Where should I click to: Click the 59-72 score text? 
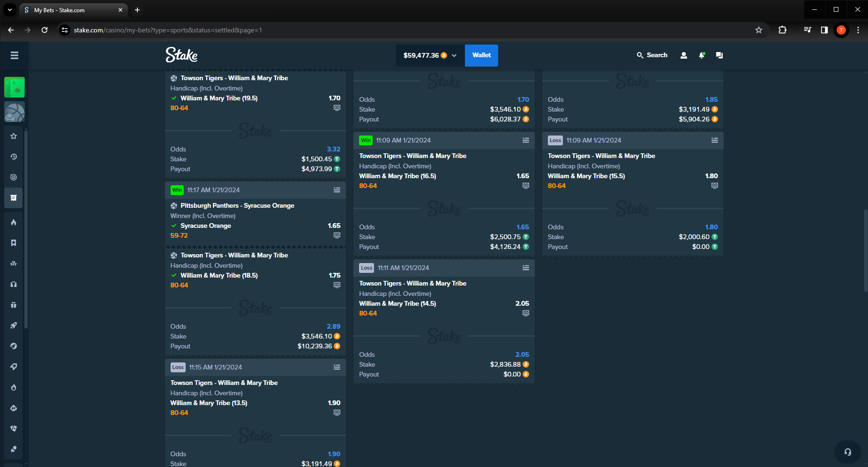(179, 235)
